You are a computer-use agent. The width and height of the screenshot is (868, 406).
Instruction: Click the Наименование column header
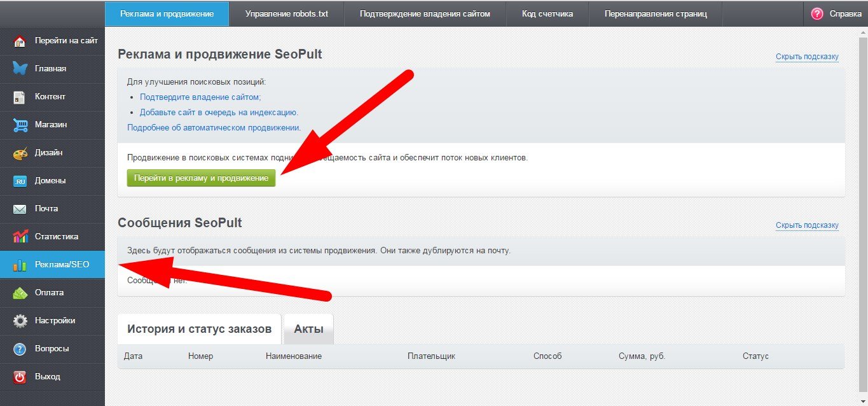(294, 356)
